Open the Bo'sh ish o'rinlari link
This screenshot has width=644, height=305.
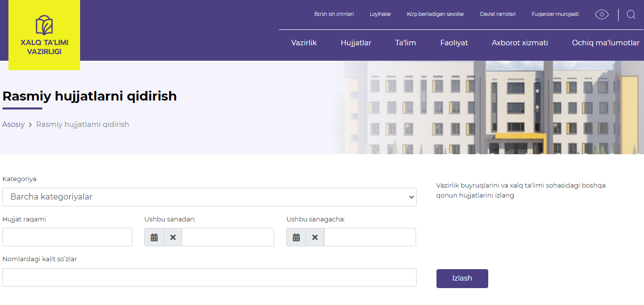pos(333,14)
